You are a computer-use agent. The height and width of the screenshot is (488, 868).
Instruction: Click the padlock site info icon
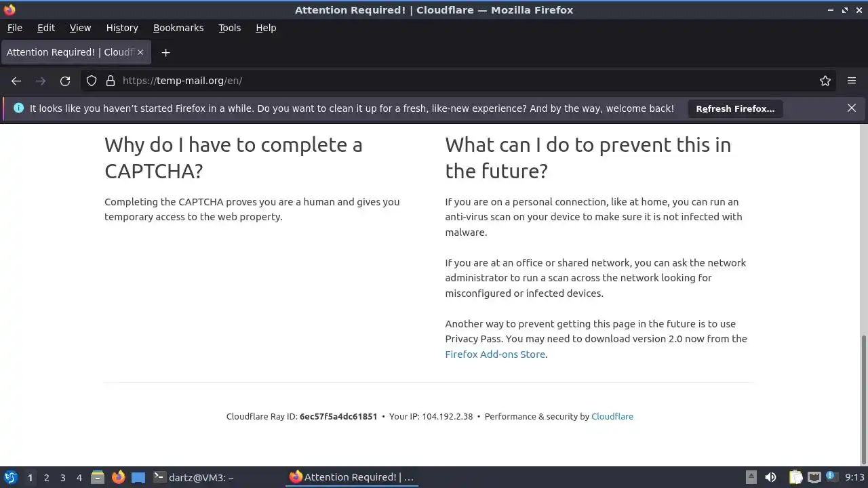(111, 81)
